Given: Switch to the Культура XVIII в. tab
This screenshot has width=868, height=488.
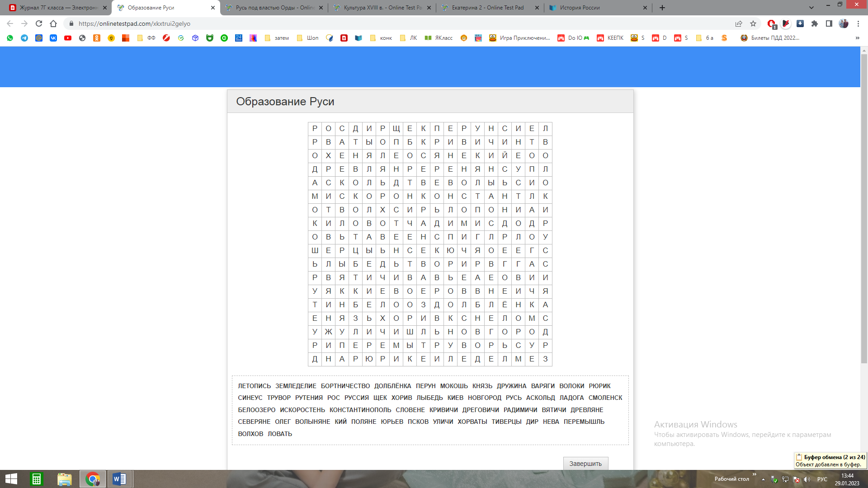Looking at the screenshot, I should (382, 8).
